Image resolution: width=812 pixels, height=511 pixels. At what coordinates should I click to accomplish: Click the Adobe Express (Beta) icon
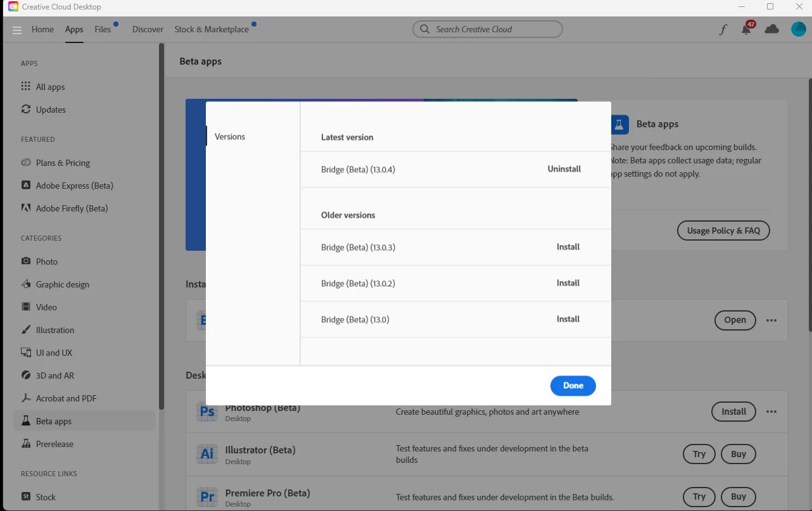tap(26, 186)
